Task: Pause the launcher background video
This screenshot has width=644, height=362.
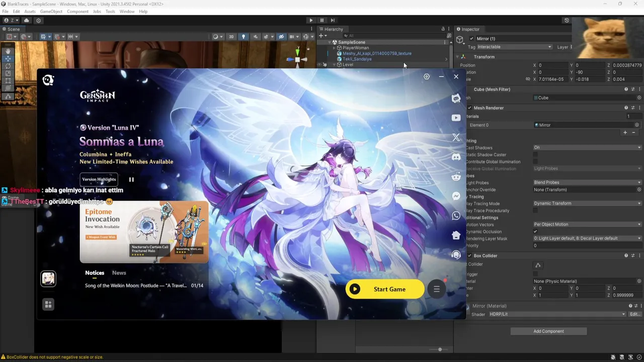Action: [x=131, y=179]
